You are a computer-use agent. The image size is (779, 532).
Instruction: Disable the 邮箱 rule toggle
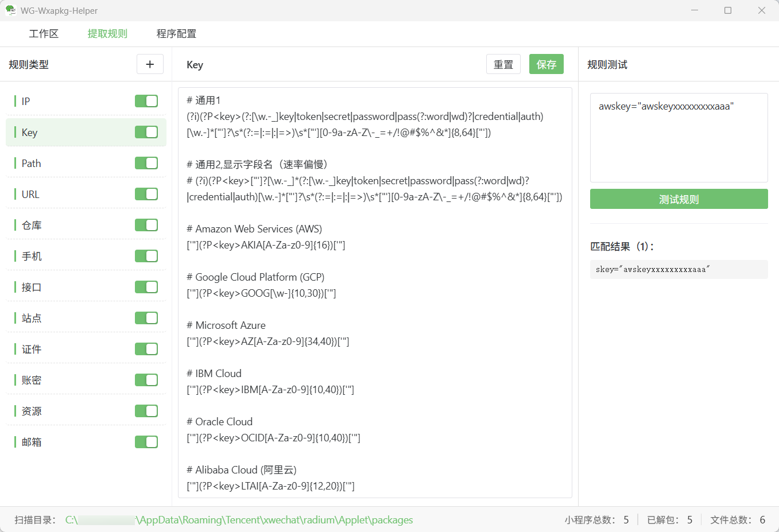(146, 442)
